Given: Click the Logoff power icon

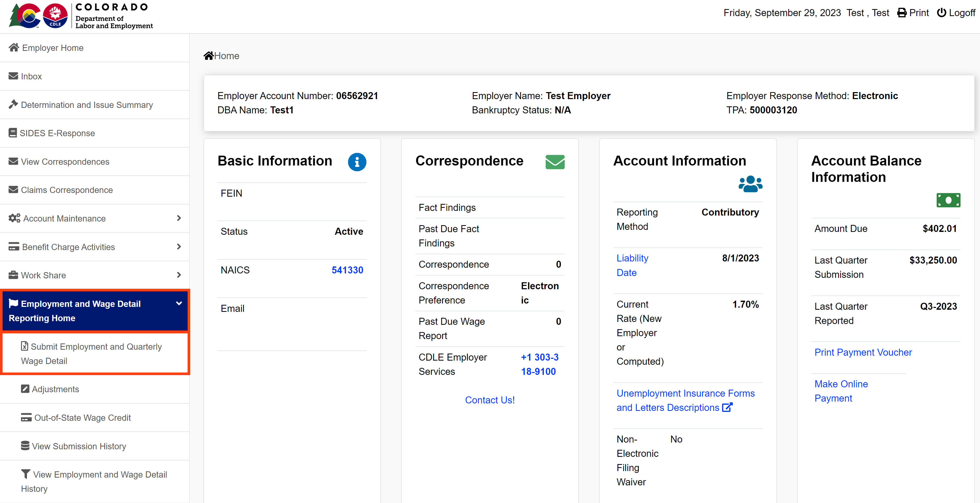Looking at the screenshot, I should [x=941, y=12].
